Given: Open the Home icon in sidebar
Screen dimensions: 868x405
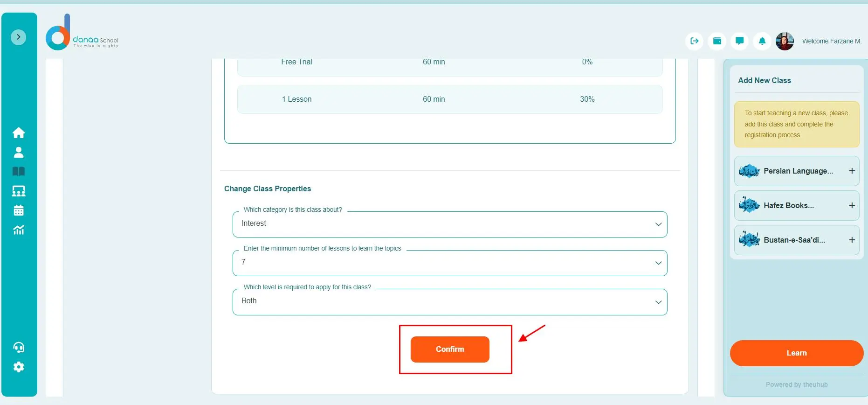Looking at the screenshot, I should point(19,133).
